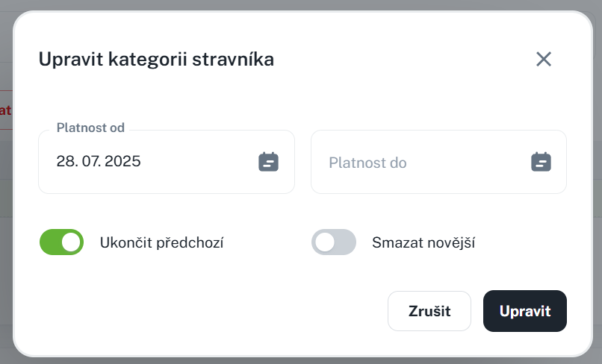The height and width of the screenshot is (364, 602).
Task: Click calendar icon in the end-date field
Action: click(541, 162)
